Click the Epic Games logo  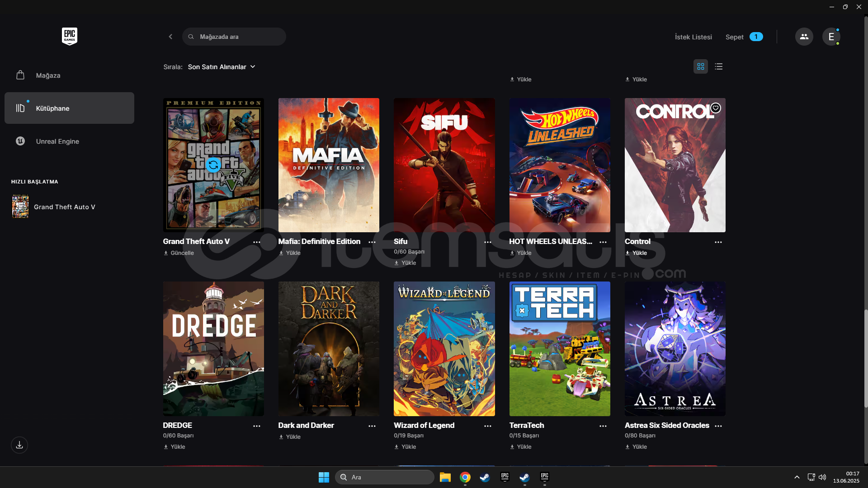(x=69, y=36)
